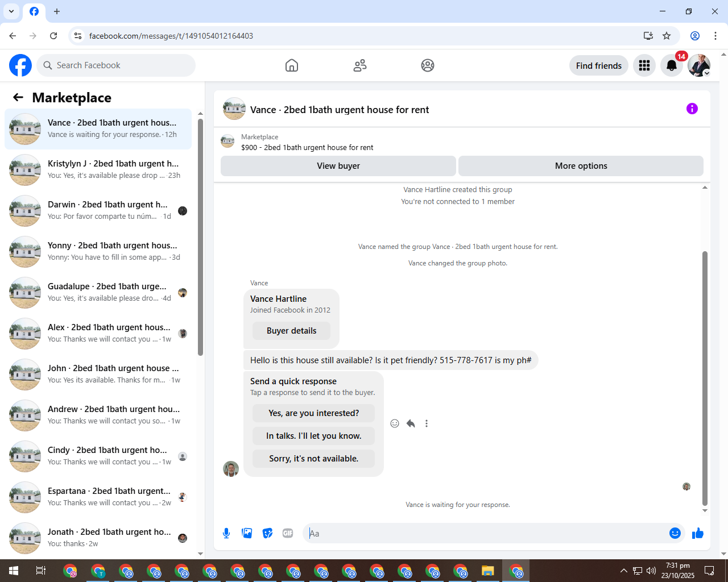
Task: Open Task View on taskbar
Action: (x=41, y=571)
